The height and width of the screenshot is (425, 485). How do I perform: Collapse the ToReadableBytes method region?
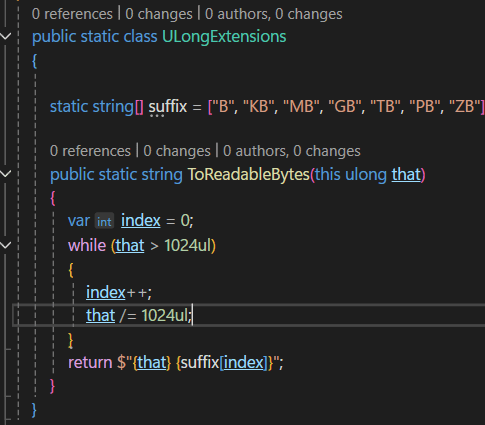(x=6, y=174)
